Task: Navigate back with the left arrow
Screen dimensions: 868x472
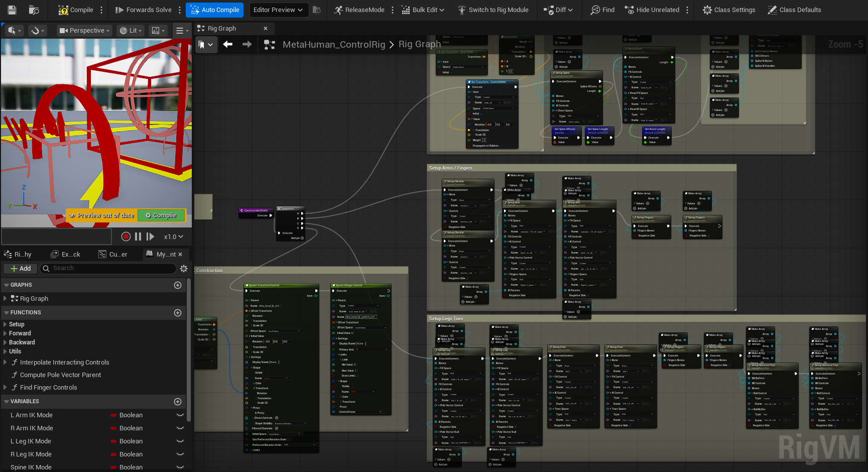Action: click(x=227, y=45)
